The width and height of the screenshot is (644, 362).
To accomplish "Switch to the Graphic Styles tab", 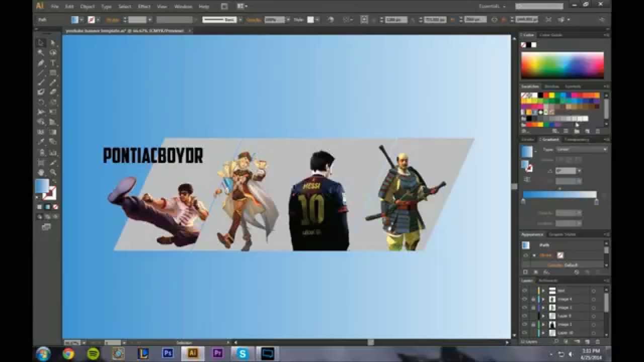I will tap(561, 234).
